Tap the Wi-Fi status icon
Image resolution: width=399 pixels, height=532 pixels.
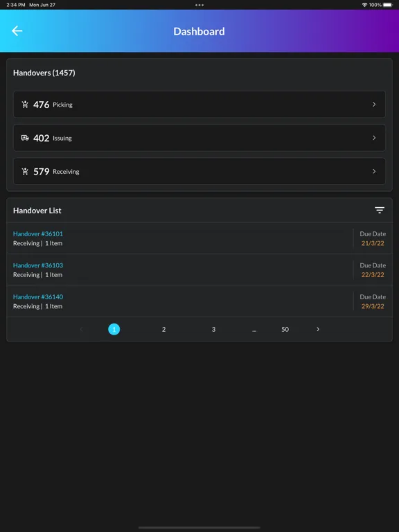364,5
